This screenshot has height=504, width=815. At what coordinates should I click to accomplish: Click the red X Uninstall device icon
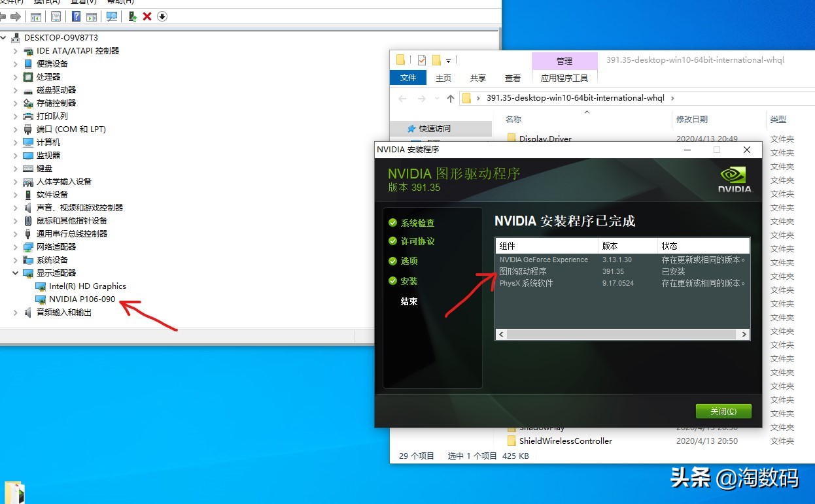pos(147,16)
